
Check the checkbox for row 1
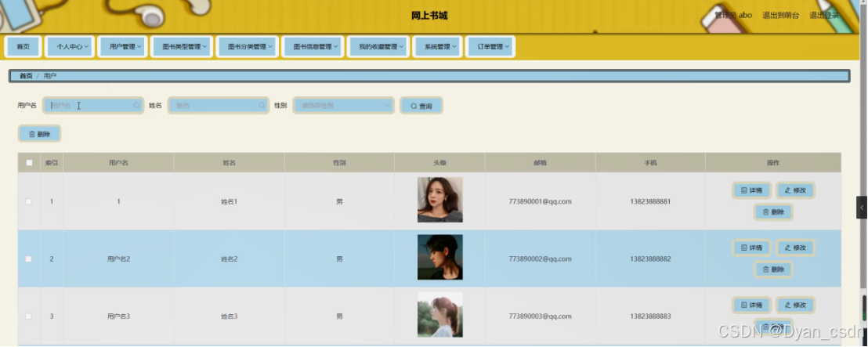pos(29,201)
